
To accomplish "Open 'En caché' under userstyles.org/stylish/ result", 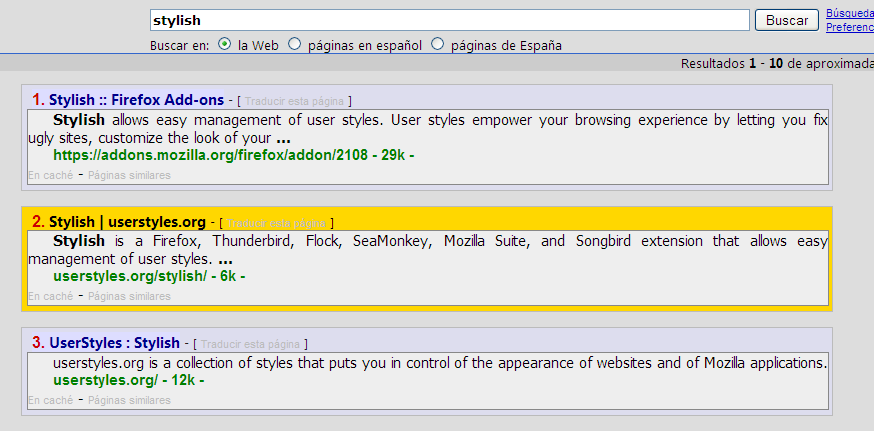I will point(50,296).
